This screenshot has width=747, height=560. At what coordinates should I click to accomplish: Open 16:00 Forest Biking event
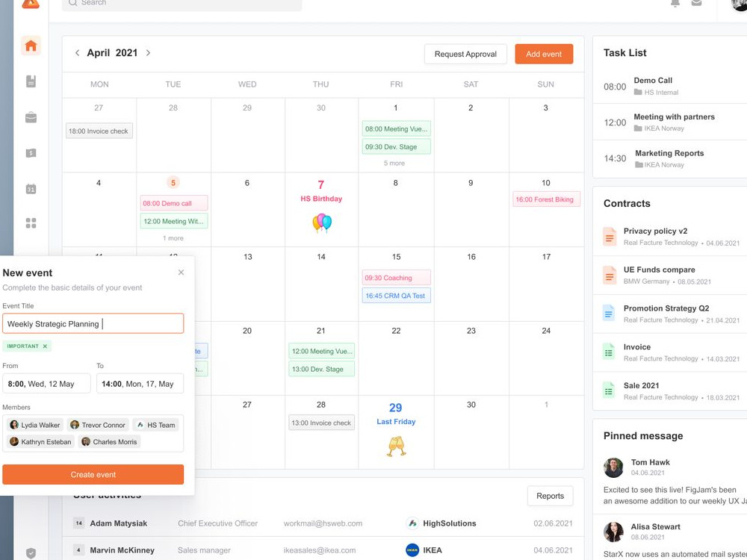[547, 199]
